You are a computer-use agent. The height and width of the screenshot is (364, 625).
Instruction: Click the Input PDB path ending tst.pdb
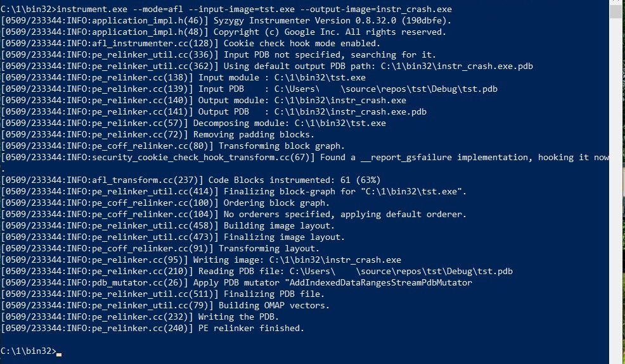(386, 89)
